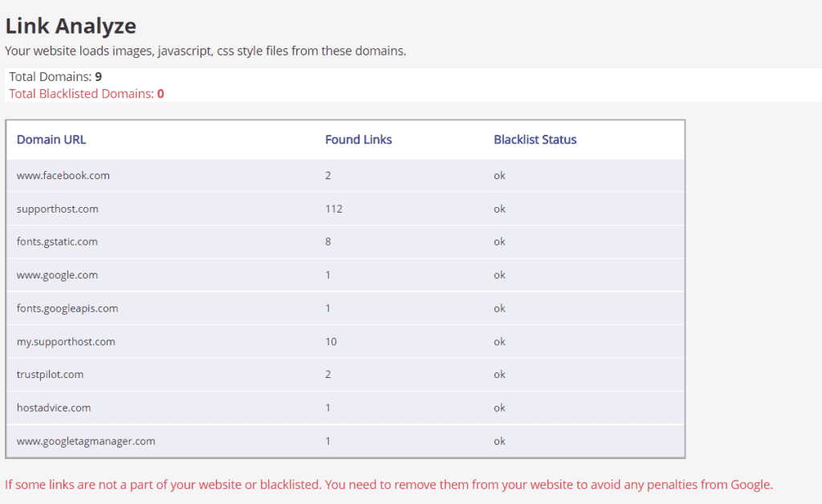Click found links count for hostadvice.com
Screen dimensions: 822x504
click(x=328, y=408)
